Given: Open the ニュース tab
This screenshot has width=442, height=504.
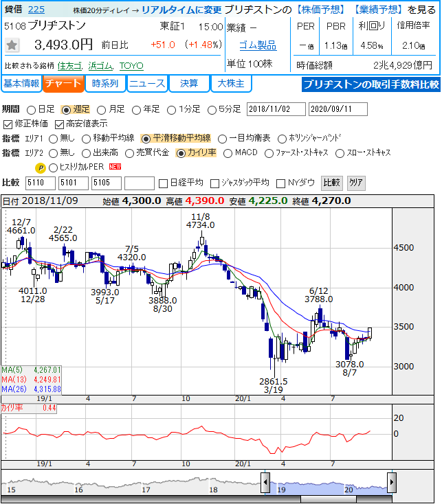Looking at the screenshot, I should pos(147,84).
